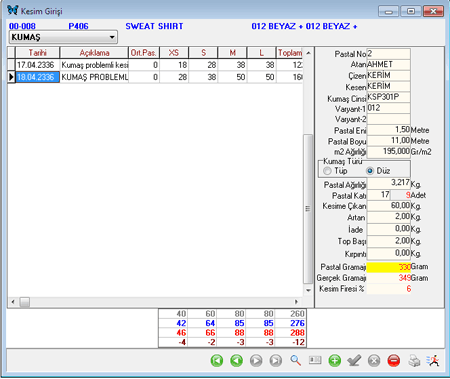The height and width of the screenshot is (379, 450).
Task: Click Pastal Katı field showing 17
Action: coord(378,195)
